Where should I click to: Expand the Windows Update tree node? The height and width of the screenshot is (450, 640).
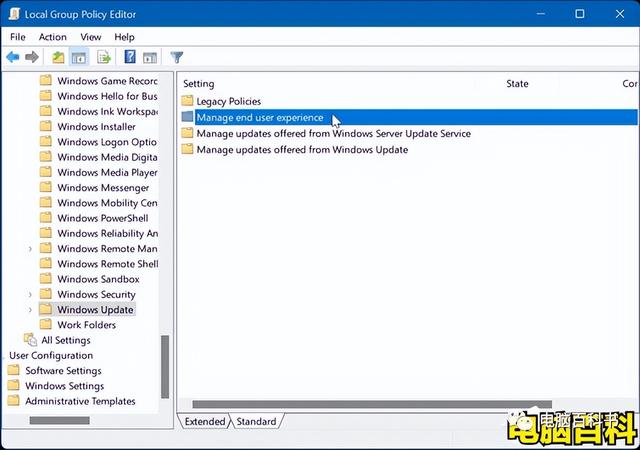[30, 310]
